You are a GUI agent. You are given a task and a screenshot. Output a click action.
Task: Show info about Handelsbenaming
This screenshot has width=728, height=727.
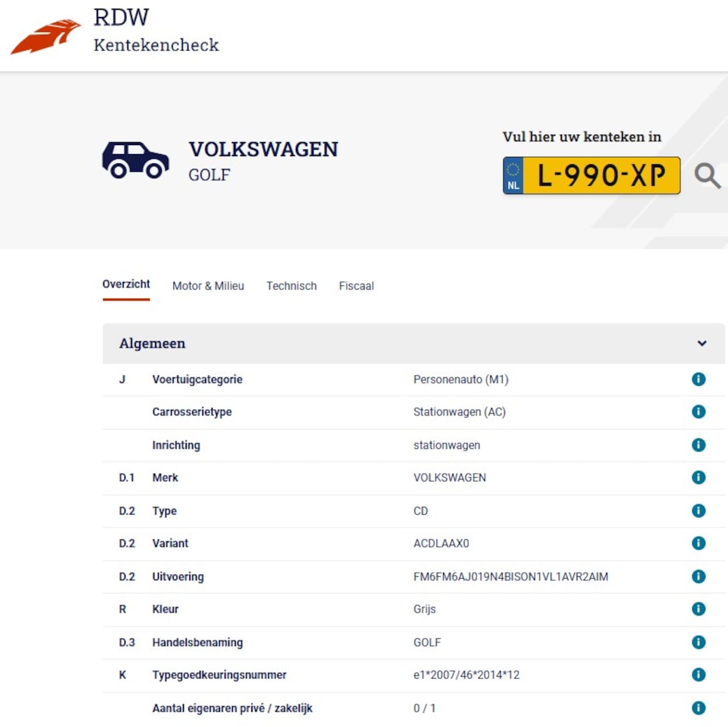pyautogui.click(x=698, y=642)
